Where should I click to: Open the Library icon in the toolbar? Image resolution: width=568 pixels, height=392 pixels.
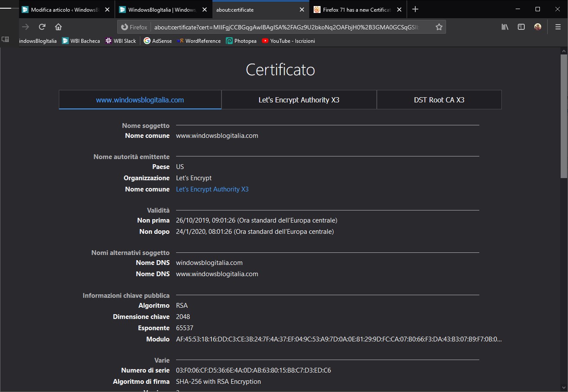(x=505, y=27)
